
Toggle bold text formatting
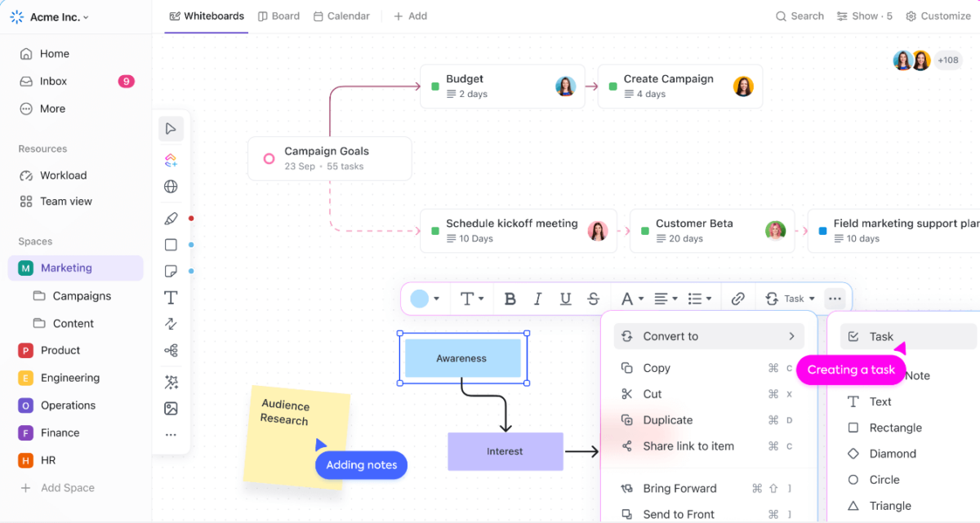coord(510,299)
